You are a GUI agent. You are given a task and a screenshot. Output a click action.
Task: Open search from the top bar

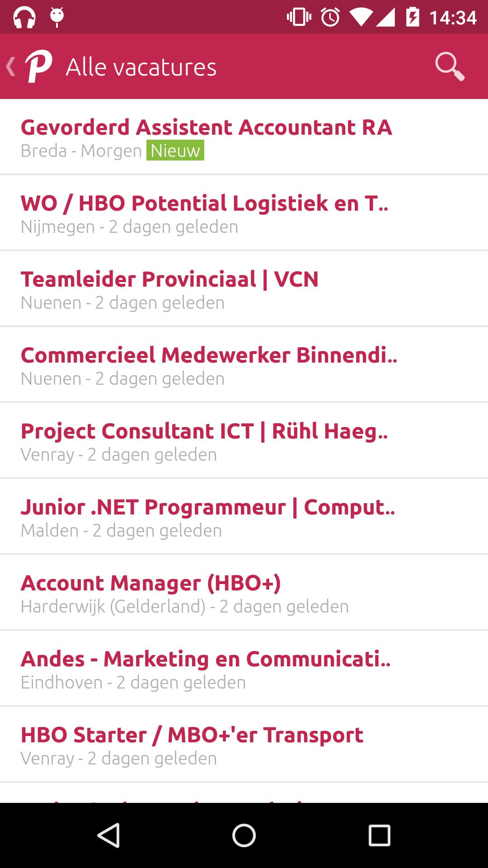point(450,66)
